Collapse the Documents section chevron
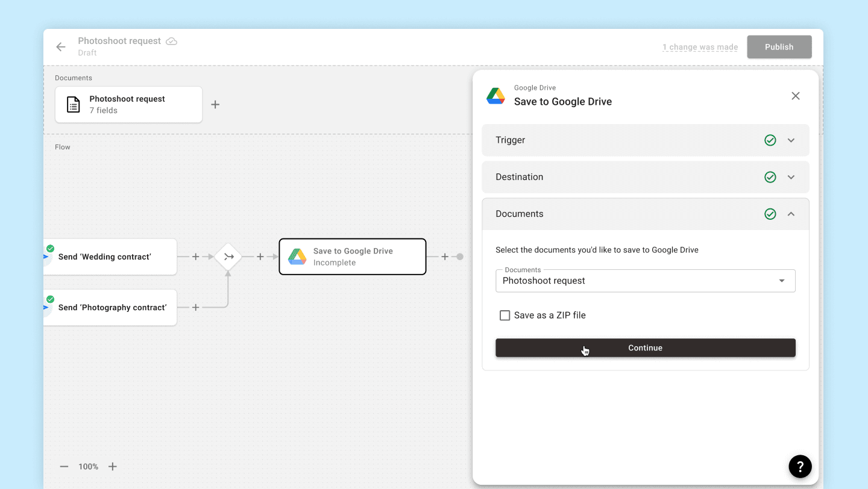868x489 pixels. 791,214
